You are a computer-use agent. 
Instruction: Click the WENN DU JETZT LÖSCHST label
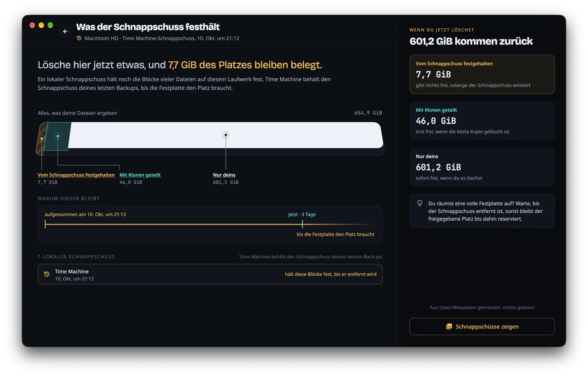coord(442,30)
